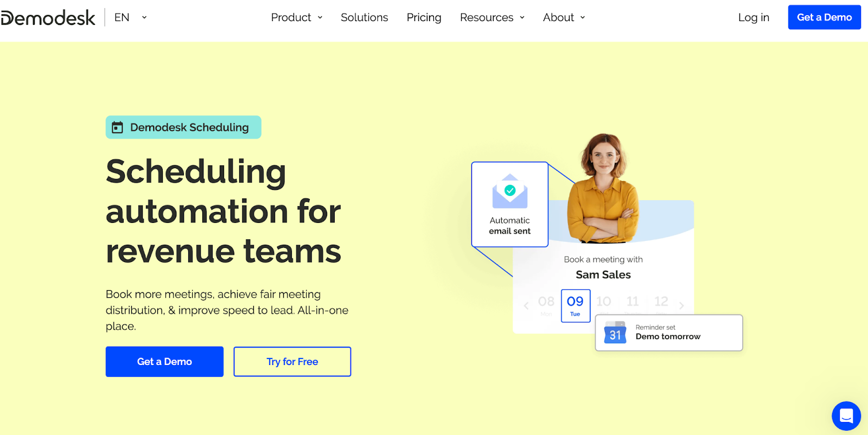
Task: Open the Solutions page
Action: coord(365,17)
